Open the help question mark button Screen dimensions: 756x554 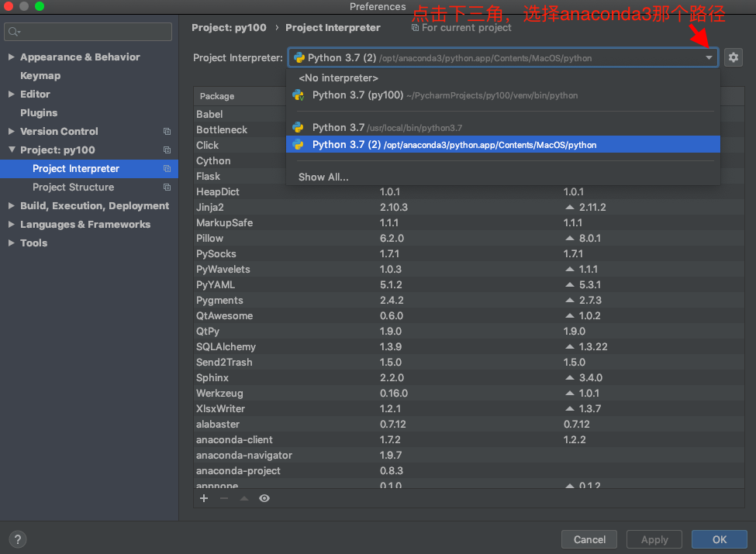(18, 539)
